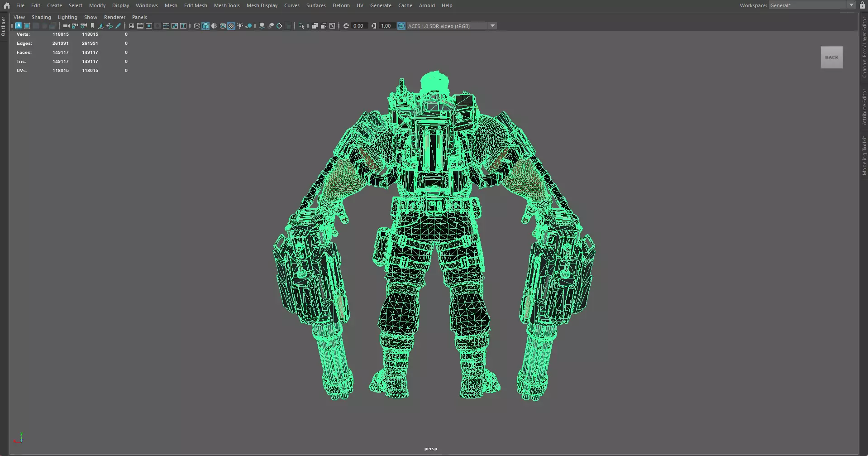Toggle X-ray display mode
This screenshot has height=456, width=868.
315,26
